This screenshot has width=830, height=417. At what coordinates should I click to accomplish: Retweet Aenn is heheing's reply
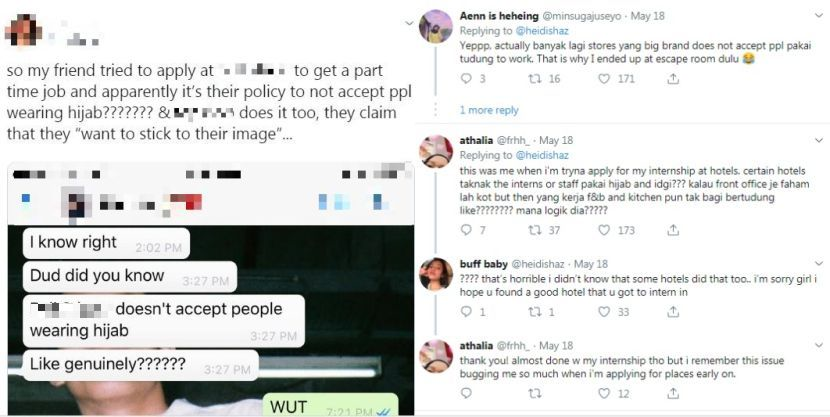tap(535, 79)
